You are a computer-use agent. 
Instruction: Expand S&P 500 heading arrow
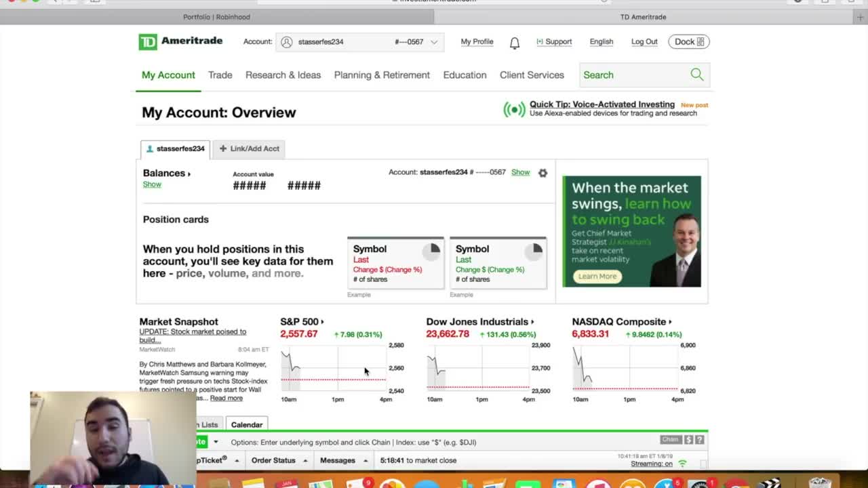pyautogui.click(x=322, y=322)
